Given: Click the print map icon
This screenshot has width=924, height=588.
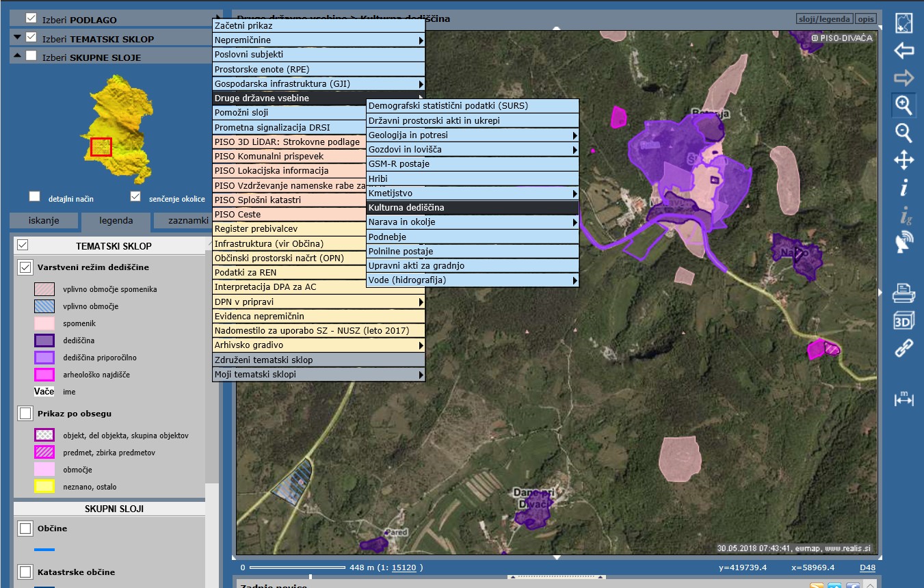Looking at the screenshot, I should (904, 293).
